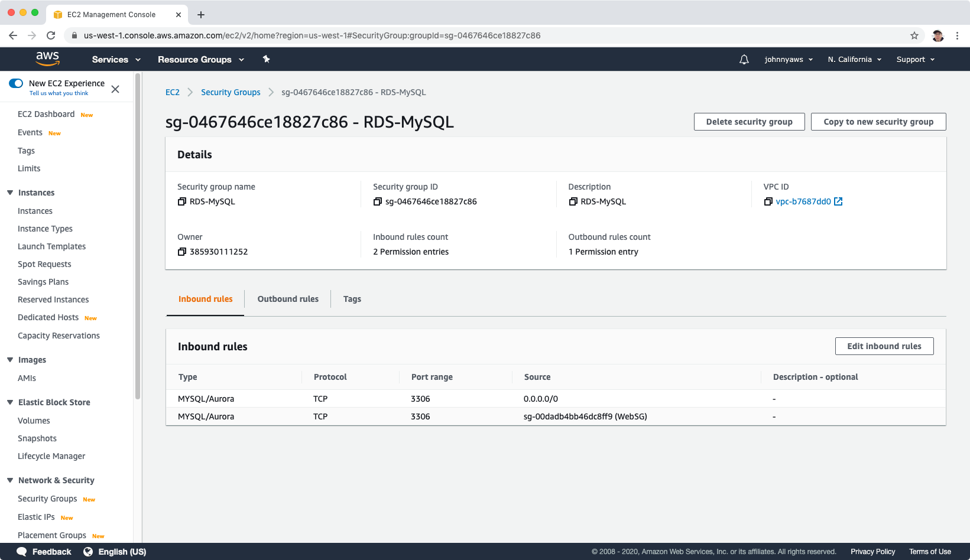The image size is (970, 560).
Task: Open Lifecycle Manager in sidebar
Action: (51, 456)
